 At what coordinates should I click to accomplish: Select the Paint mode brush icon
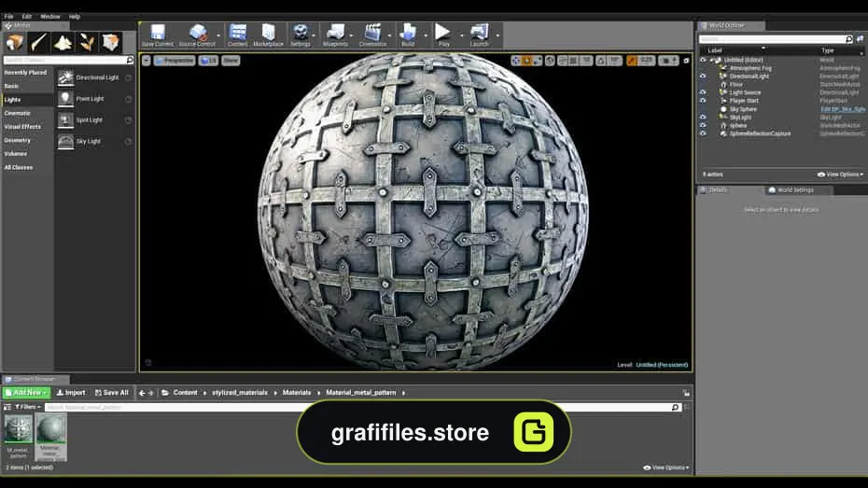(x=39, y=42)
